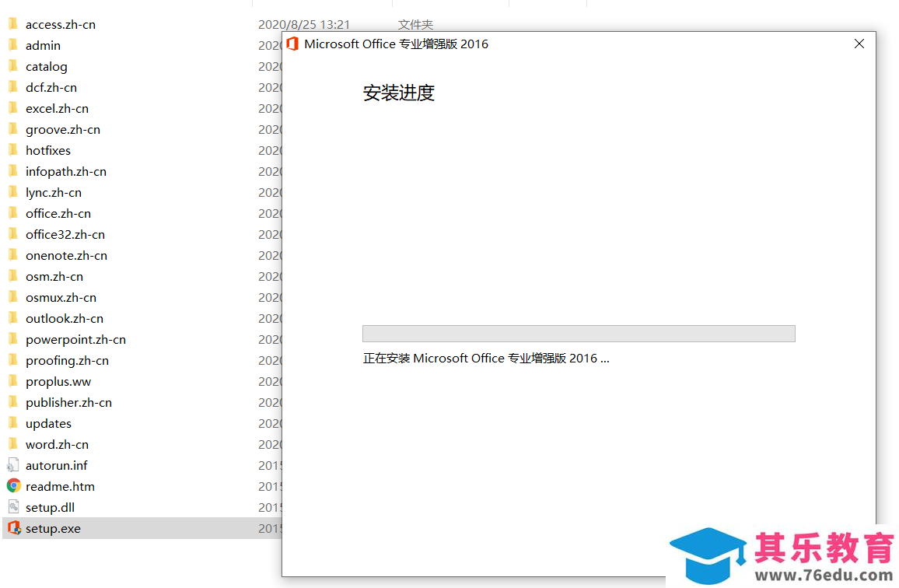
Task: Select the setup.dll file name
Action: click(50, 508)
